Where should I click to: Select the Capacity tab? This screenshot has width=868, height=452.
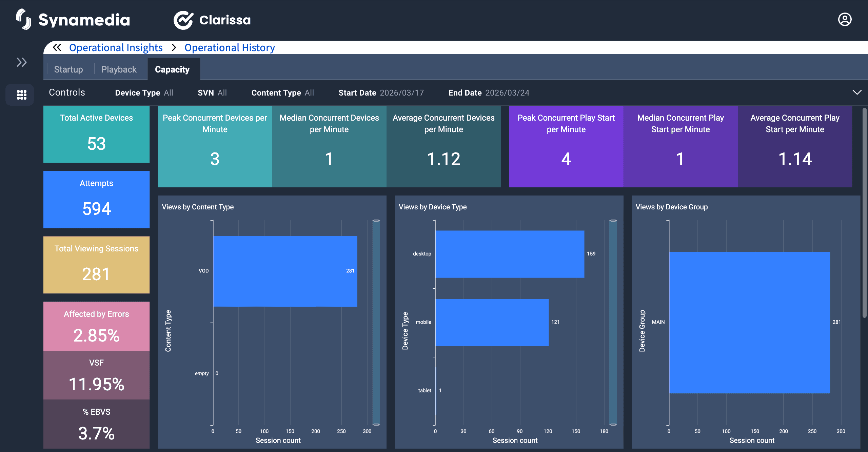coord(172,69)
